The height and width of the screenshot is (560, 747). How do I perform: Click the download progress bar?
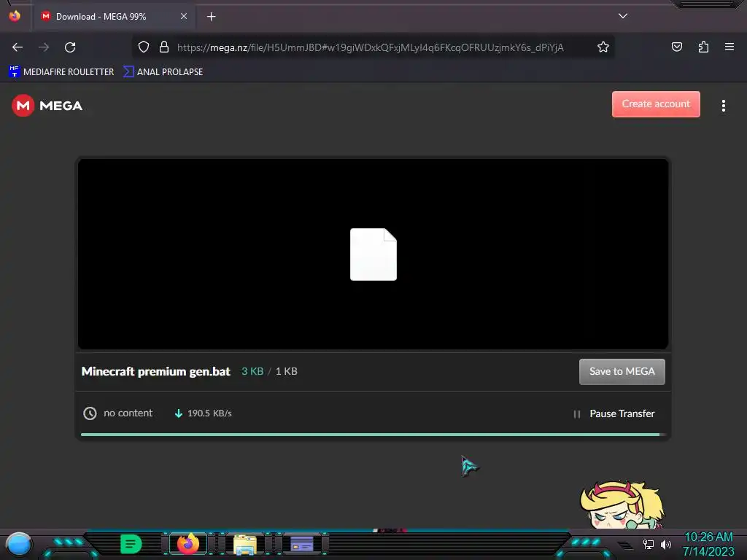coord(373,435)
